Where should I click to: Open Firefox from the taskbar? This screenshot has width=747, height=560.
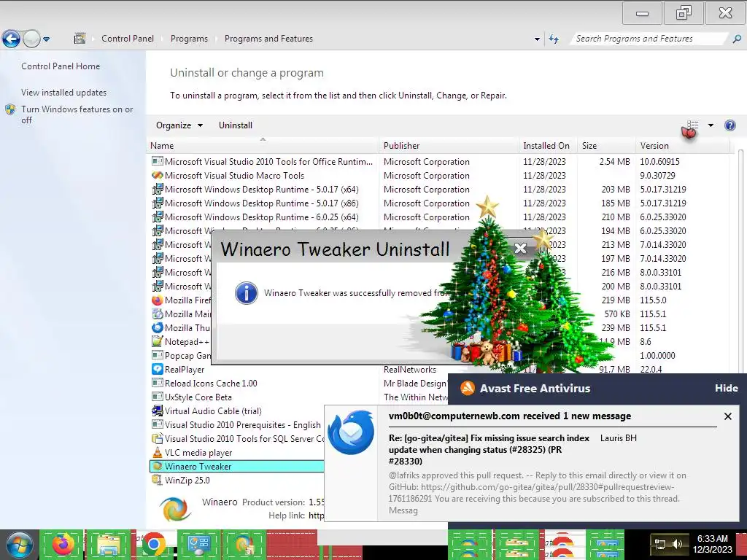tap(63, 545)
